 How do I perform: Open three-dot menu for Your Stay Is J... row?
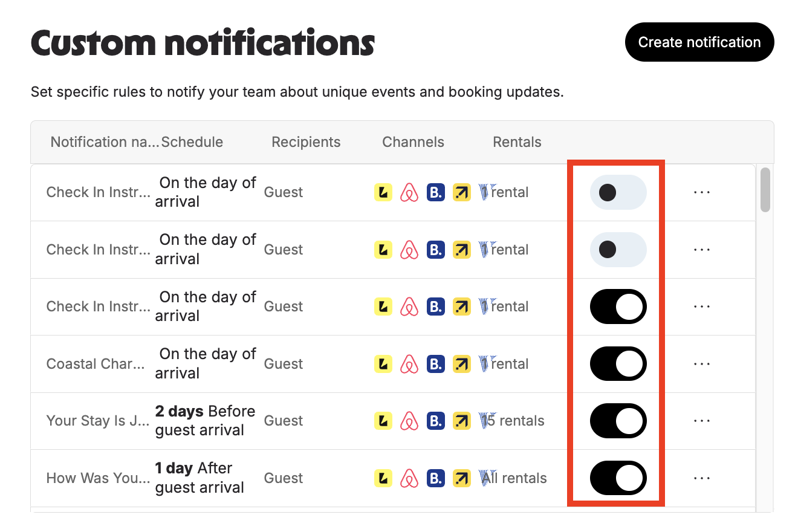coord(702,421)
